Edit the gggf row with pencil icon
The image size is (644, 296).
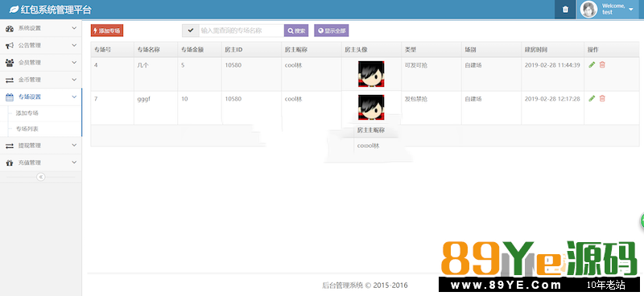[592, 98]
